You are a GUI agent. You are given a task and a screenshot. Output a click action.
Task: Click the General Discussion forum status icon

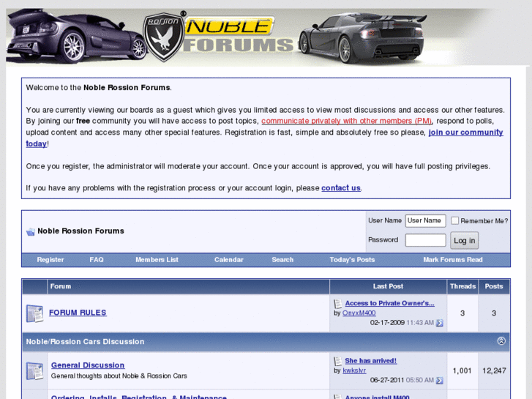tap(34, 370)
